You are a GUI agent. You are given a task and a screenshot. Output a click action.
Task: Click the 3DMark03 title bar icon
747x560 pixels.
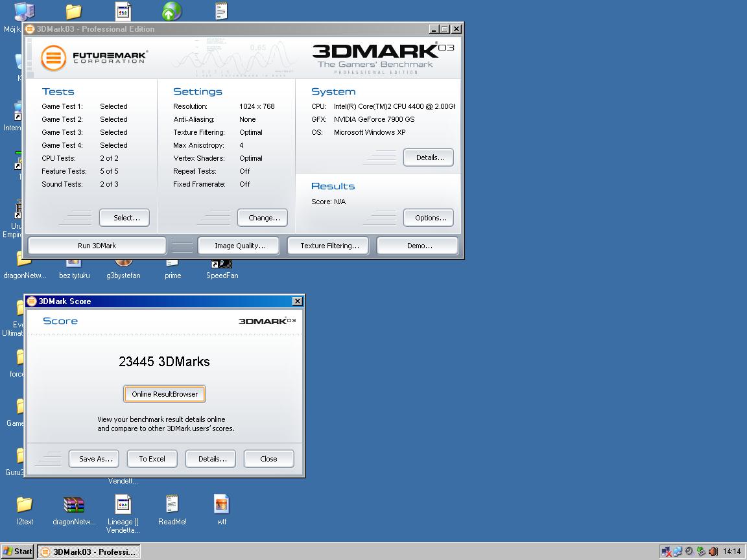tap(30, 29)
